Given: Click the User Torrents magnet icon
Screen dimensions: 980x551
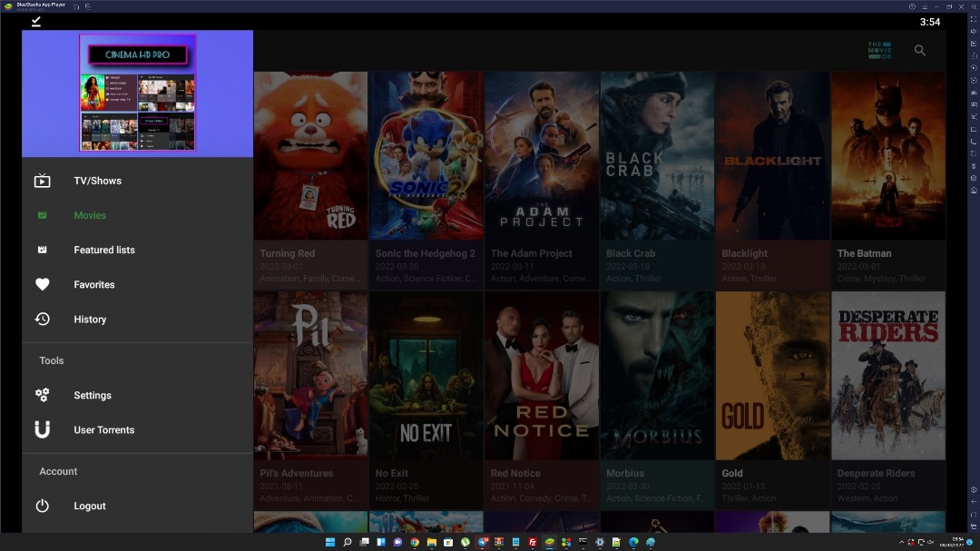Looking at the screenshot, I should coord(42,429).
